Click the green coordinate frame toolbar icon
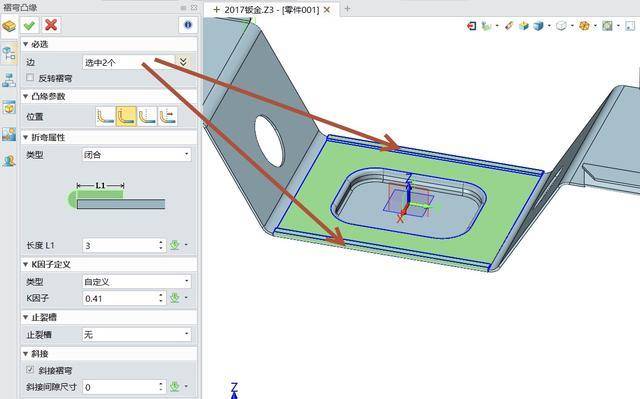Viewport: 640px width, 399px height. [x=487, y=26]
